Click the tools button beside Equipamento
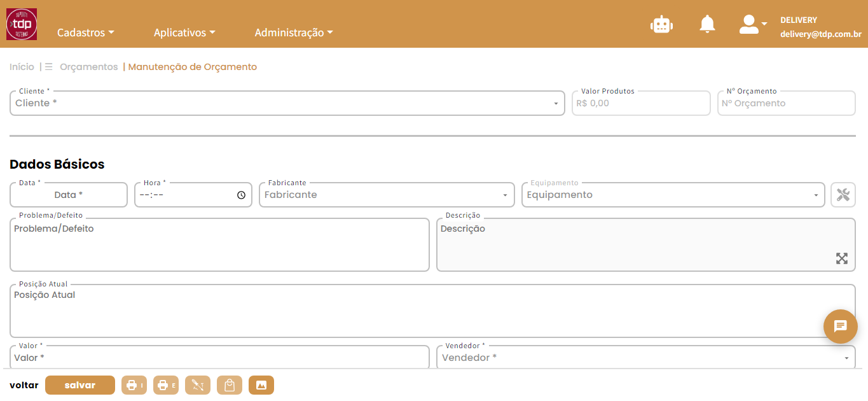This screenshot has height=401, width=868. pyautogui.click(x=843, y=195)
